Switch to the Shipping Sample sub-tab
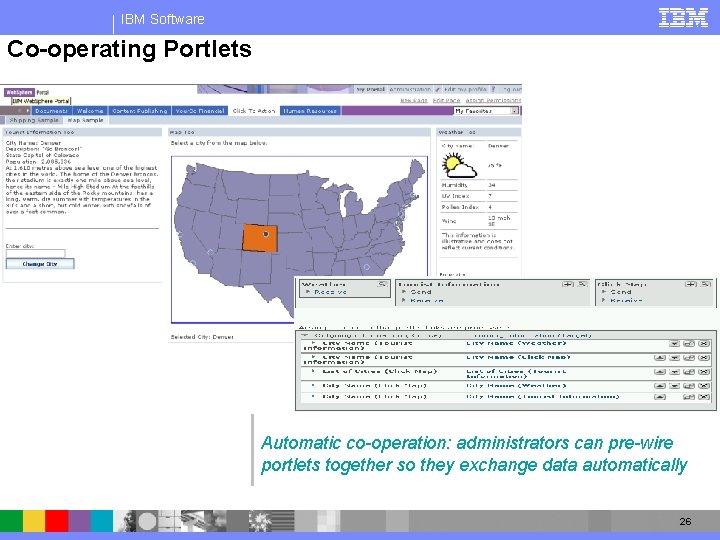 (34, 120)
